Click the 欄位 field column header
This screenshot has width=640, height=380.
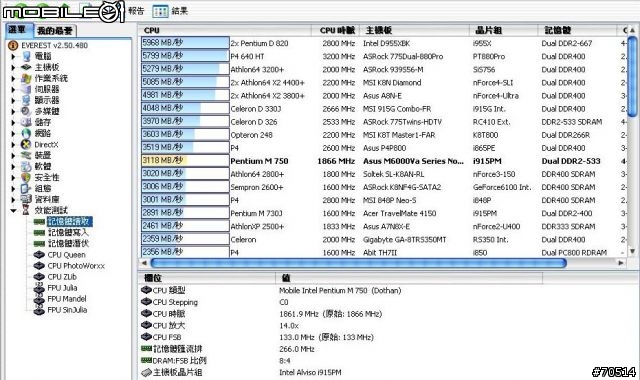207,278
